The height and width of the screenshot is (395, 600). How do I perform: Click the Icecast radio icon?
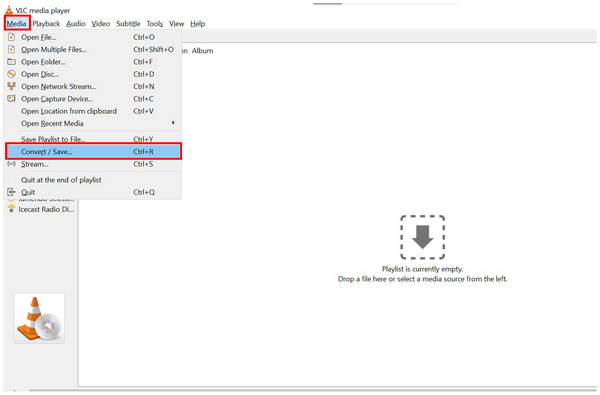click(x=11, y=209)
